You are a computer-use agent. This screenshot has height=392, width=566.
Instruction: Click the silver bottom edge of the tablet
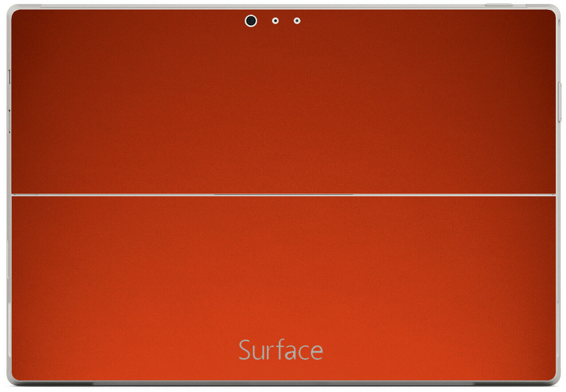coord(283,384)
